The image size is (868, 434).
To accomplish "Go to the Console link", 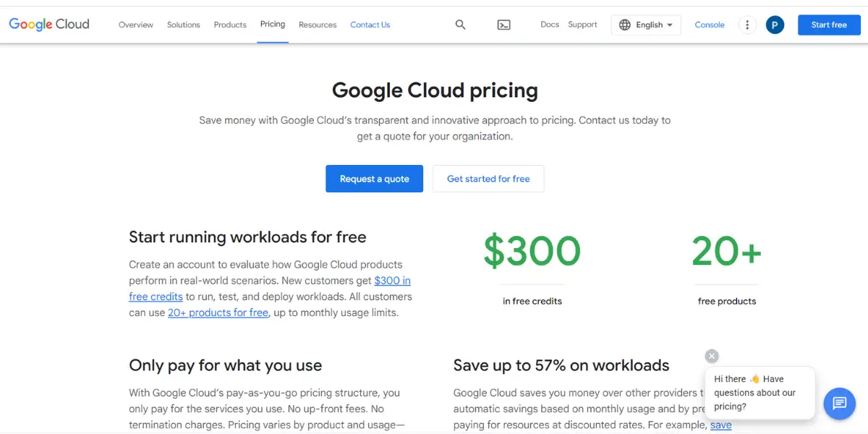I will tap(710, 25).
